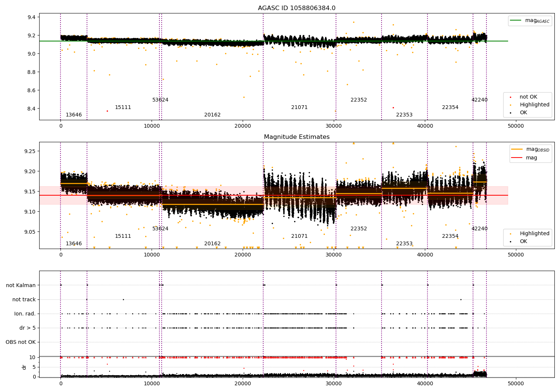Click y-axis tick 8.4 in top plot

(32, 109)
